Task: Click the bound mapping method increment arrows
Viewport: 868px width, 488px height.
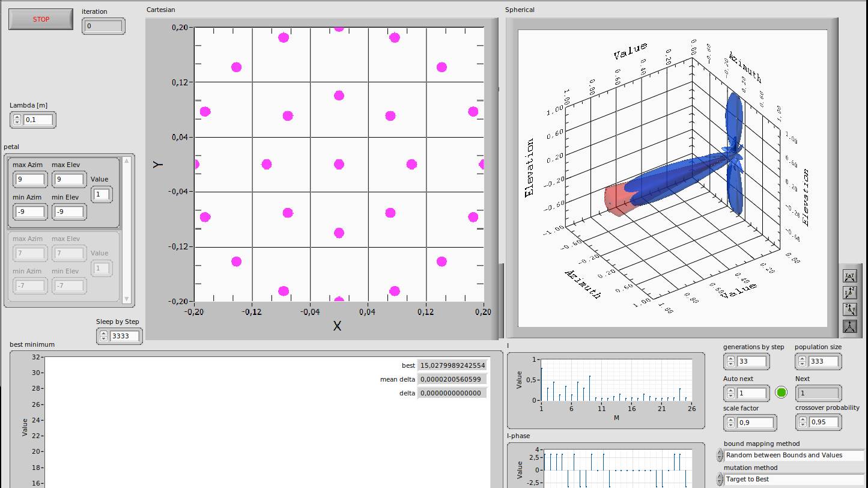Action: tap(720, 455)
